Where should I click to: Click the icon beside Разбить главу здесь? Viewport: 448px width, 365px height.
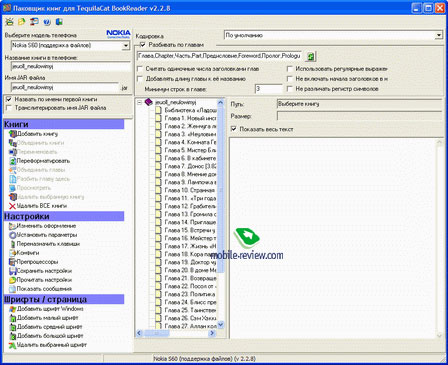tap(13, 179)
